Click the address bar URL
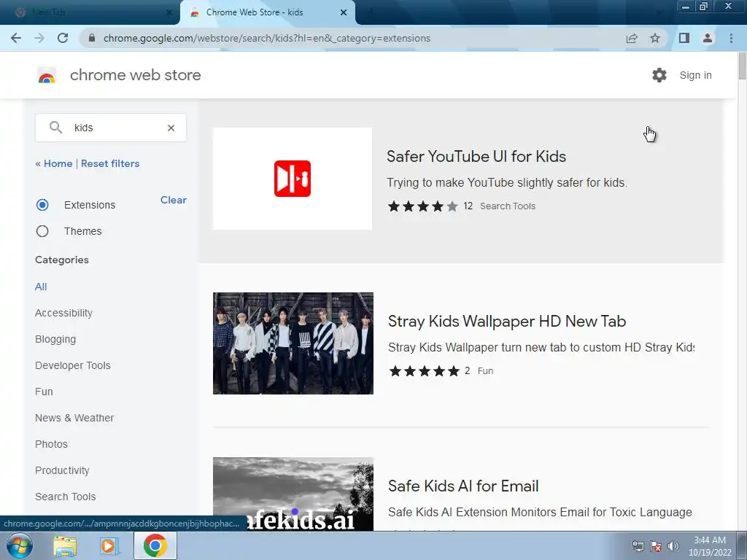 coord(267,38)
